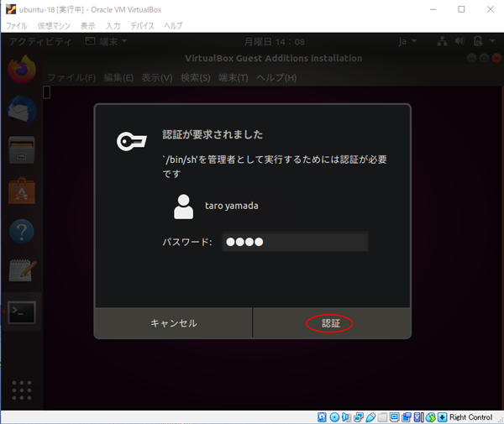Focus the パスワード password field
Viewport: 504px width, 424px height.
click(295, 242)
